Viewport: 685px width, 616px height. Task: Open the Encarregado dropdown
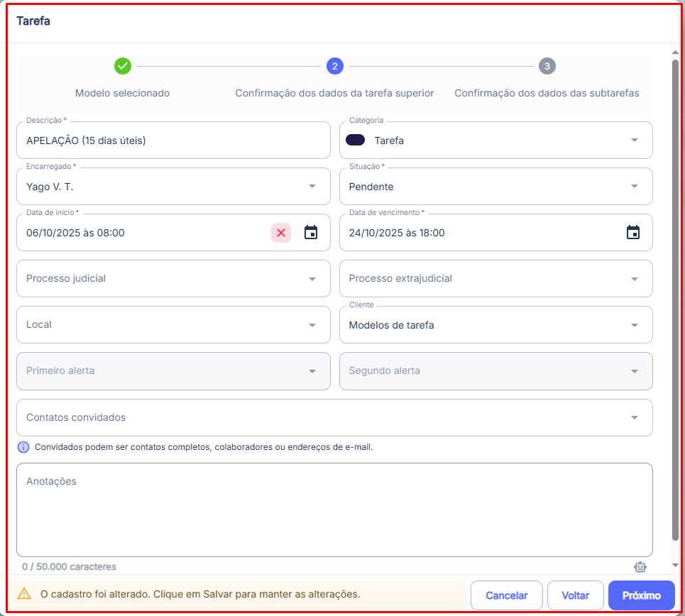point(173,187)
